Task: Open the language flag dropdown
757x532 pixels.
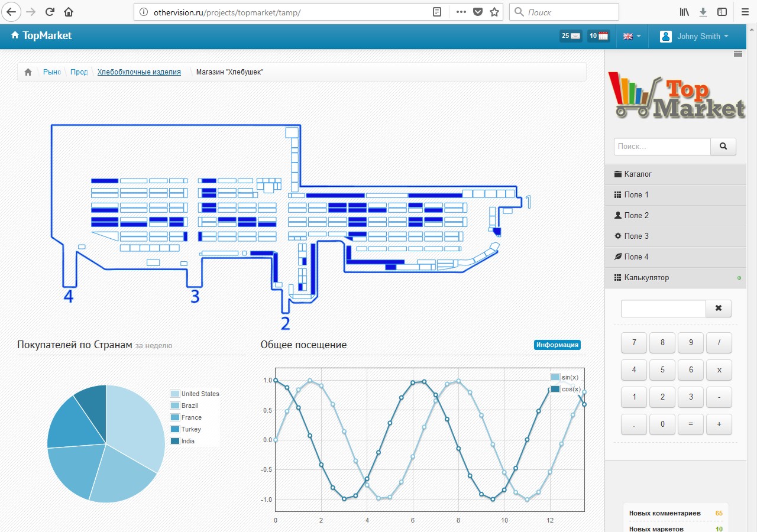Action: [x=632, y=36]
